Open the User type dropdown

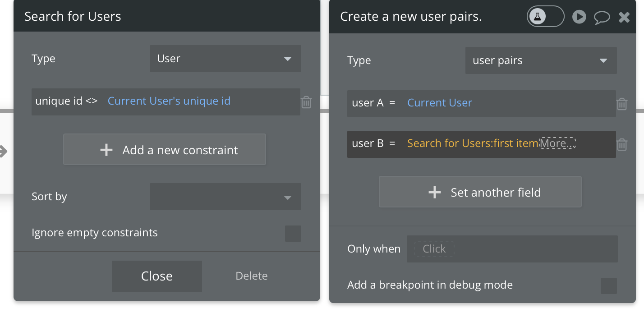(225, 59)
